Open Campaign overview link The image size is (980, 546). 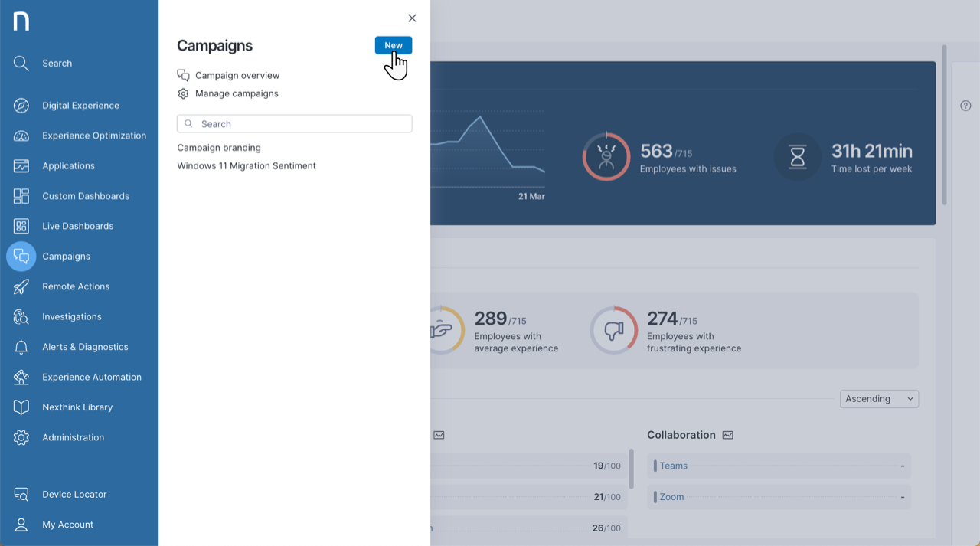tap(237, 75)
